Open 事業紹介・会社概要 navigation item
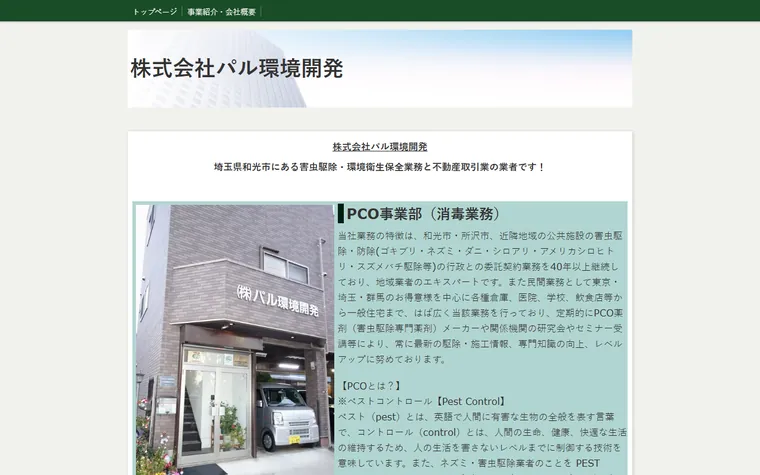 [x=222, y=12]
